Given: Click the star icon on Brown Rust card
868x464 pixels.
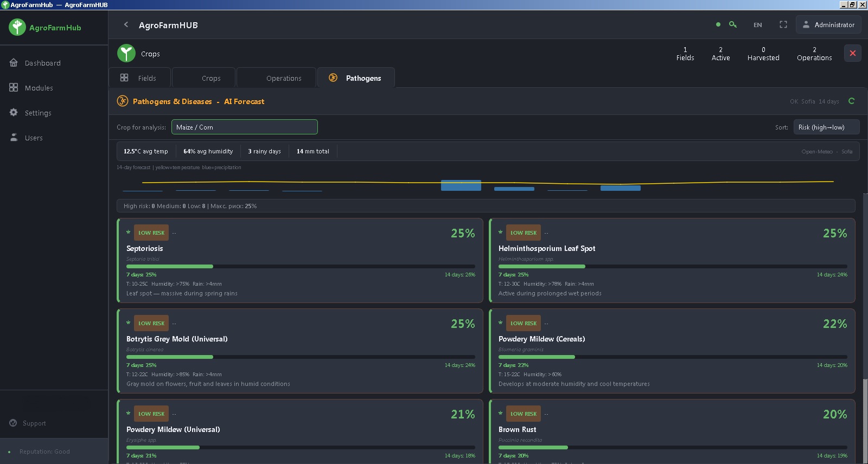Looking at the screenshot, I should coord(501,414).
